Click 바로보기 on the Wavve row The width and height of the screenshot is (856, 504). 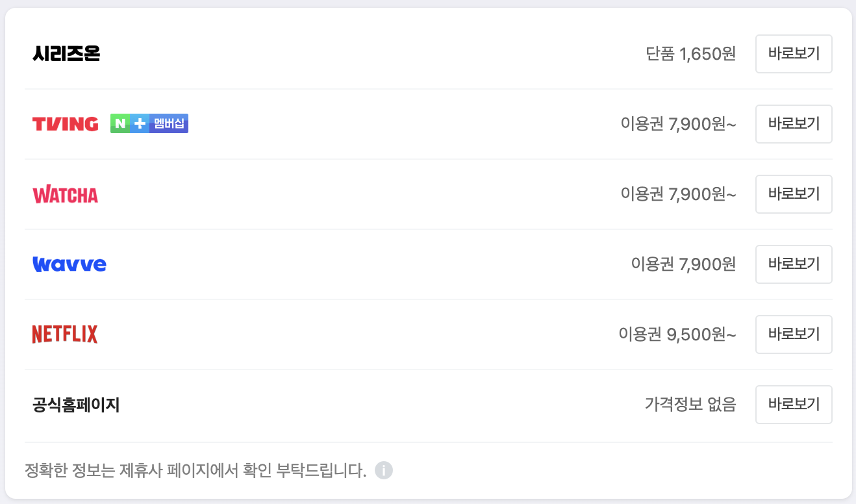click(x=793, y=264)
